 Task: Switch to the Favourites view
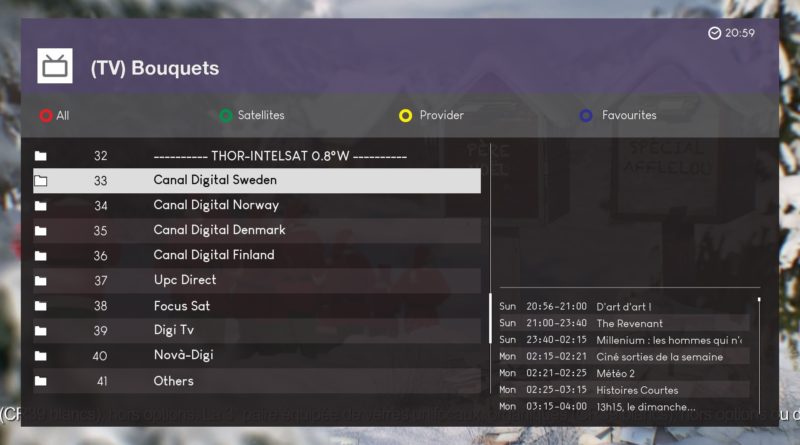click(x=629, y=115)
